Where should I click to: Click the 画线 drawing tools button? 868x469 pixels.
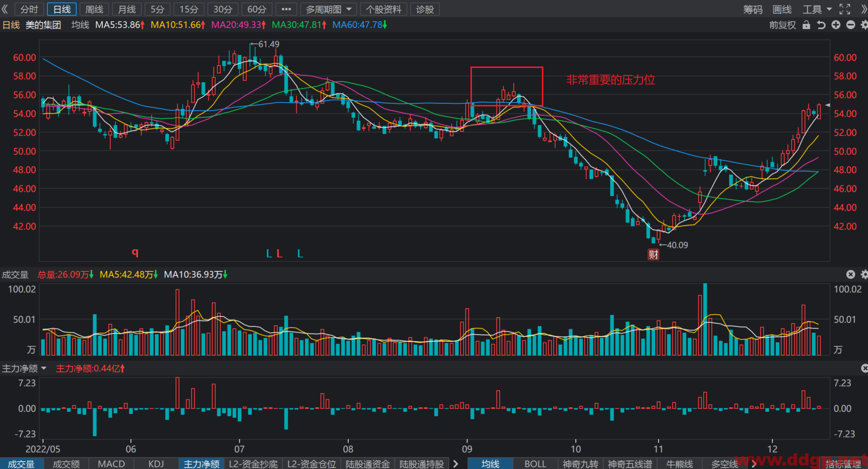click(782, 9)
